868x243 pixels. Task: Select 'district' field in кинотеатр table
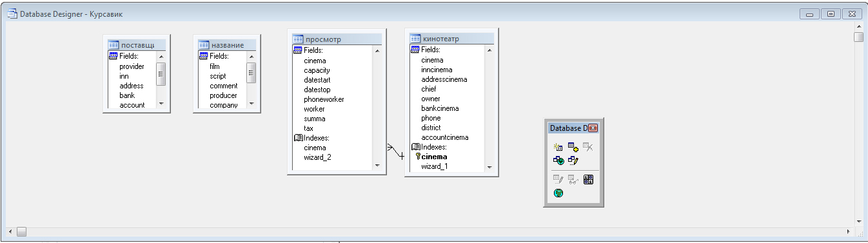(431, 128)
